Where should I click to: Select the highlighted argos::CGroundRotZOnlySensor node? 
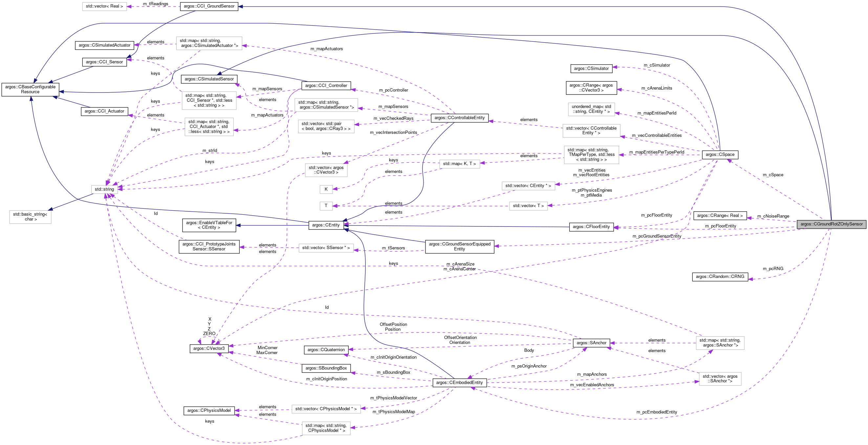[832, 224]
